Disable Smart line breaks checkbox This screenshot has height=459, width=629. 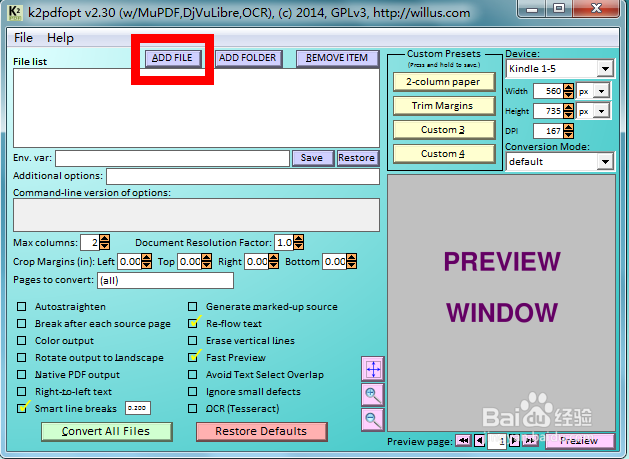(x=22, y=408)
